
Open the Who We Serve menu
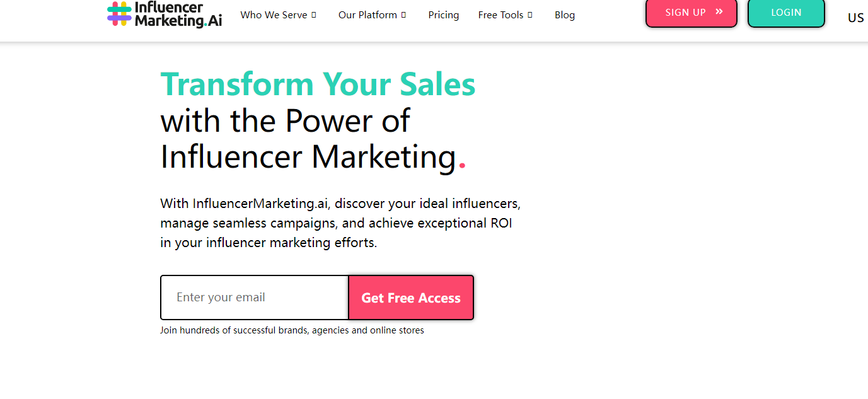point(274,14)
